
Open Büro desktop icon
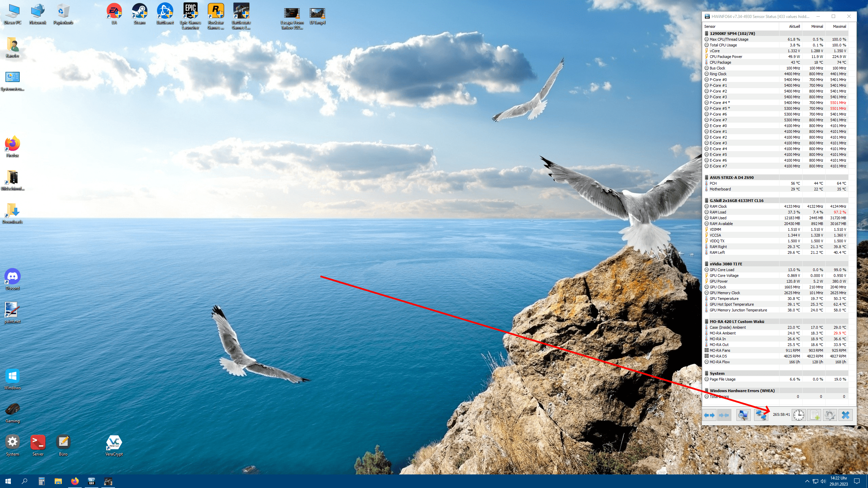[63, 446]
